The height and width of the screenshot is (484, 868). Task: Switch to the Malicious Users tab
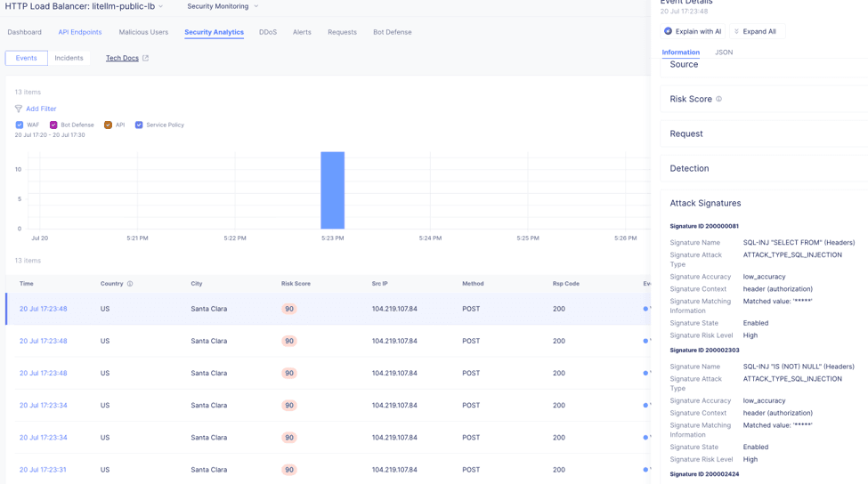pos(143,32)
